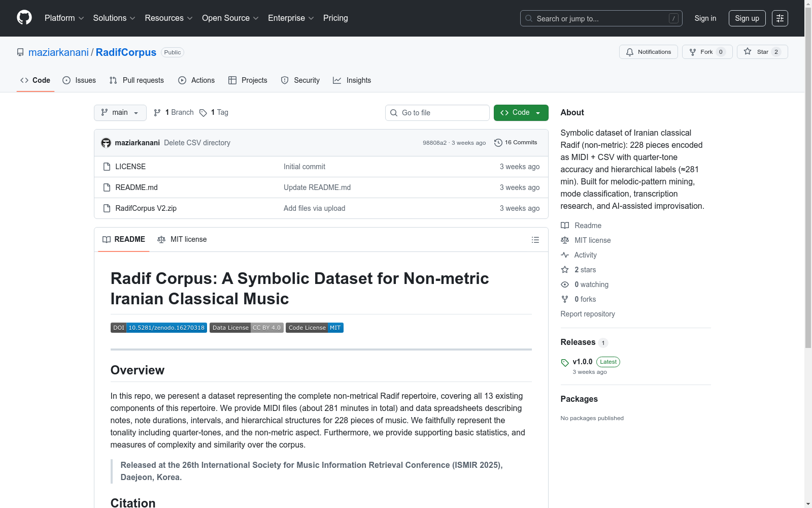
Task: View the 1 Branch link
Action: point(174,112)
